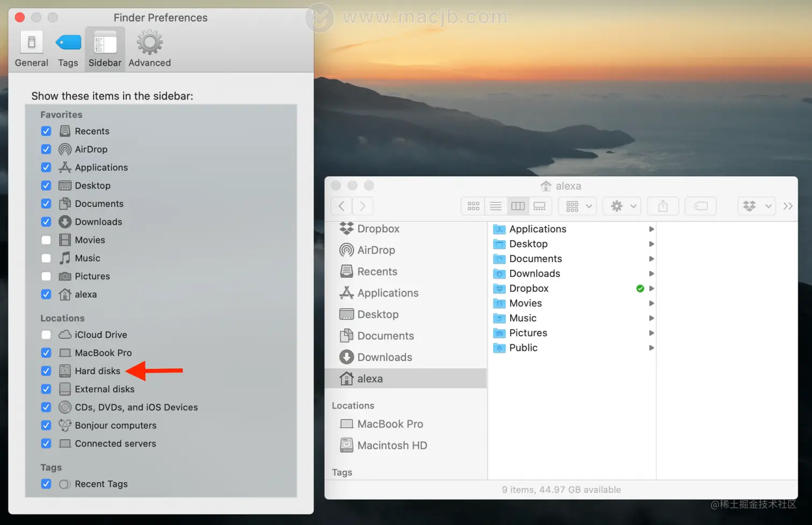The width and height of the screenshot is (812, 525).
Task: Open Applications from Finder sidebar
Action: click(x=407, y=293)
